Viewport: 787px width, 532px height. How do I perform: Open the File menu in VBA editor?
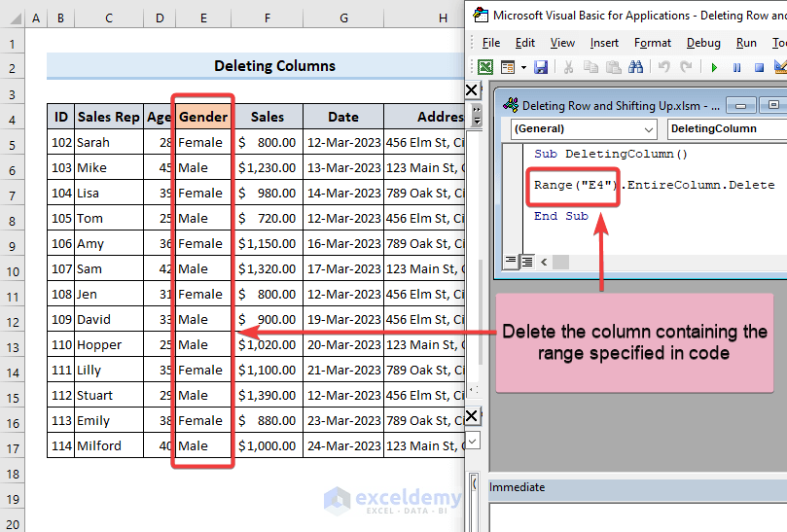coord(491,43)
